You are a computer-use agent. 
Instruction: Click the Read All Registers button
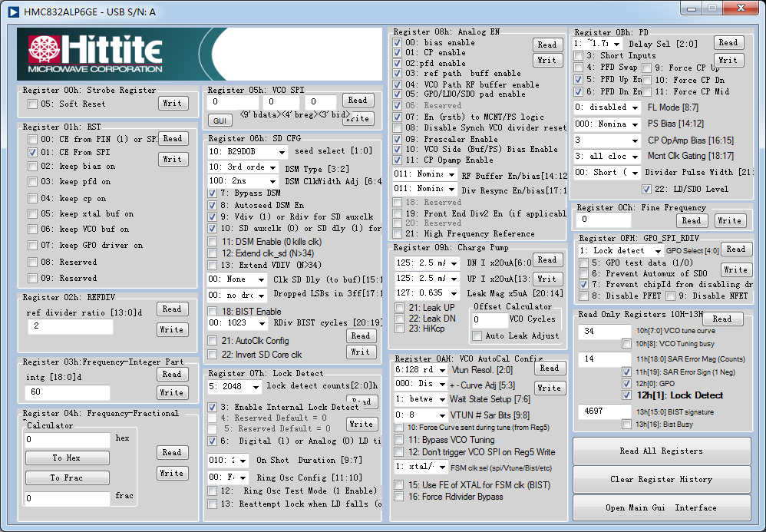point(661,451)
